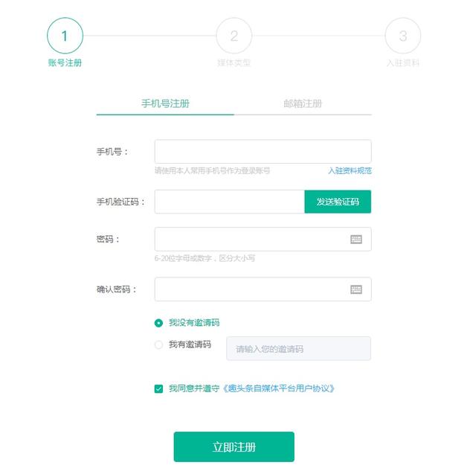Click the keyboard icon in 确认密码 field
The width and height of the screenshot is (476, 468).
click(356, 289)
